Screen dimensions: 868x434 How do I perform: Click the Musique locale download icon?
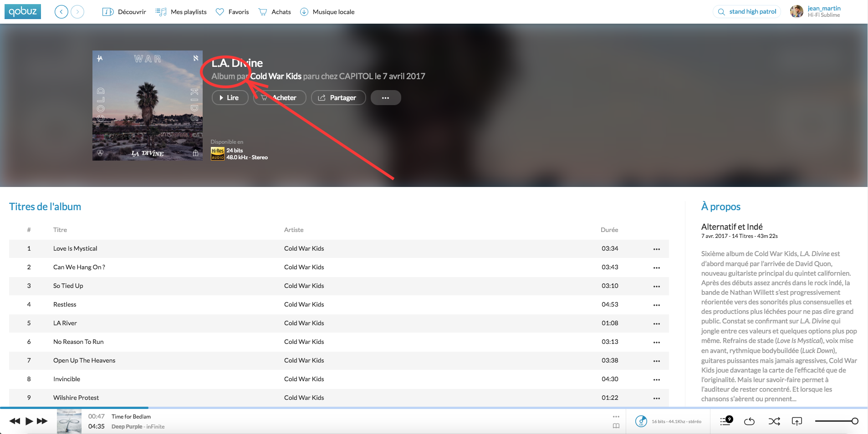click(304, 12)
